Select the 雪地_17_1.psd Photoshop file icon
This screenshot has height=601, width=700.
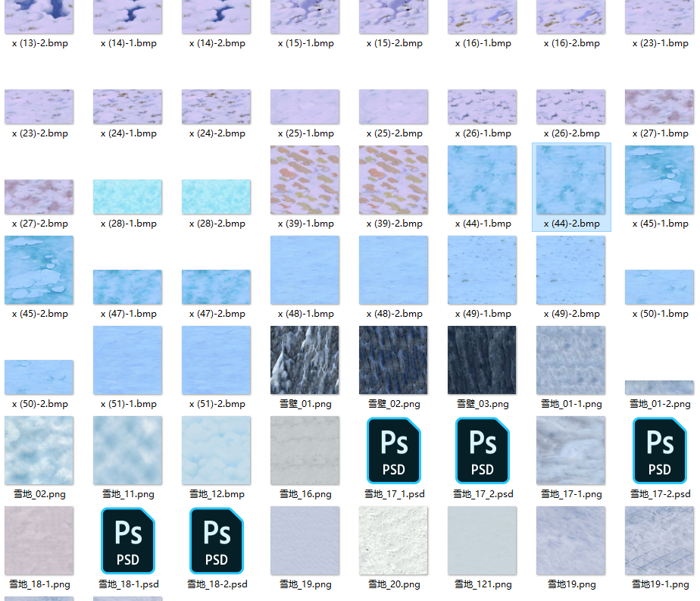[394, 450]
